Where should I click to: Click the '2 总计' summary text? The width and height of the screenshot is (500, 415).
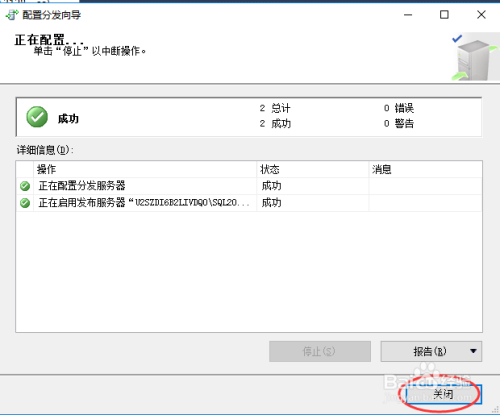click(275, 108)
